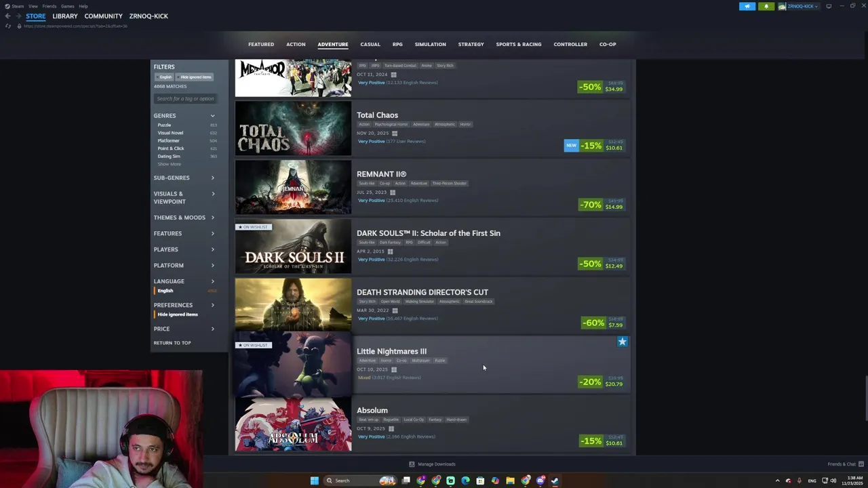Click the Manage Downloads label
This screenshot has width=868, height=488.
(437, 464)
